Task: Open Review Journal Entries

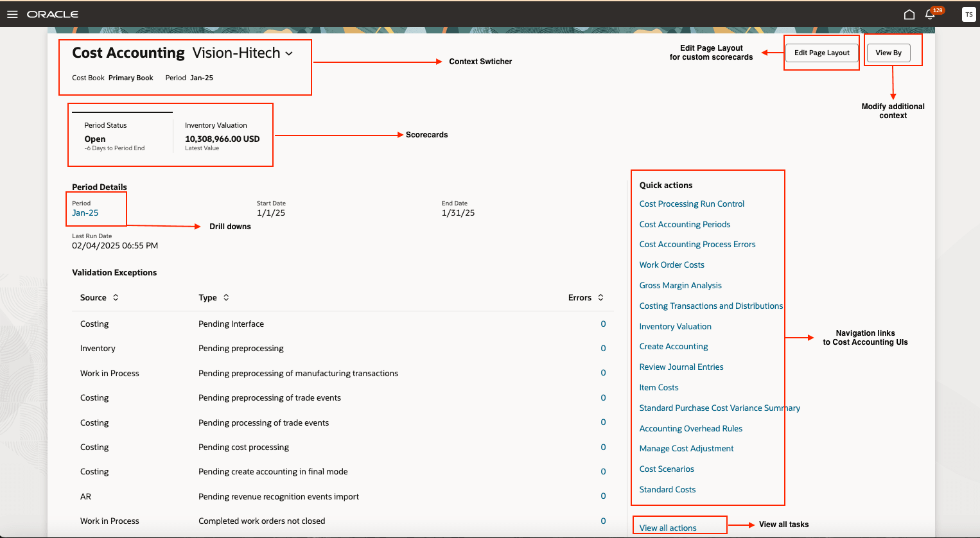Action: pos(681,367)
